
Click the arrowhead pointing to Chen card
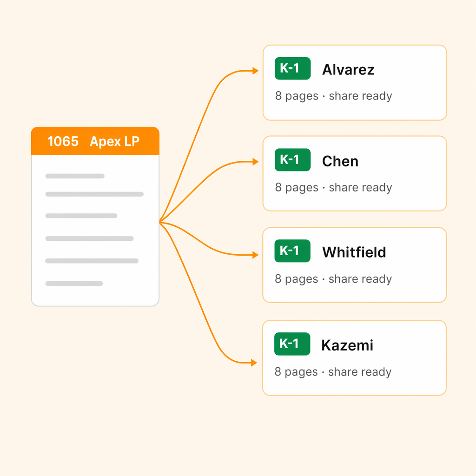[255, 162]
